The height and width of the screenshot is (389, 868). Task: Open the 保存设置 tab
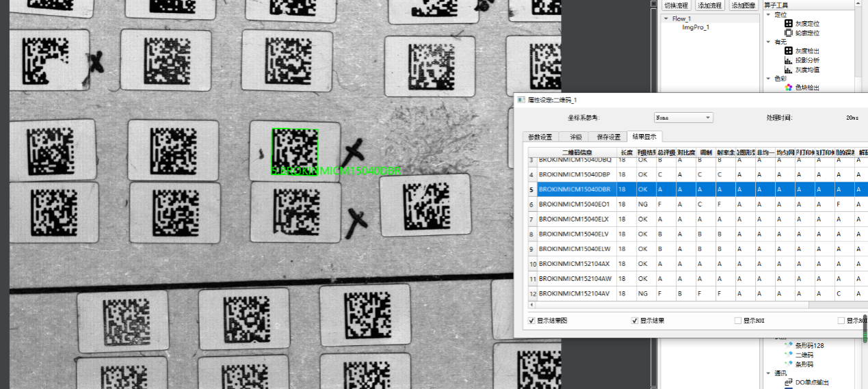[x=609, y=137]
